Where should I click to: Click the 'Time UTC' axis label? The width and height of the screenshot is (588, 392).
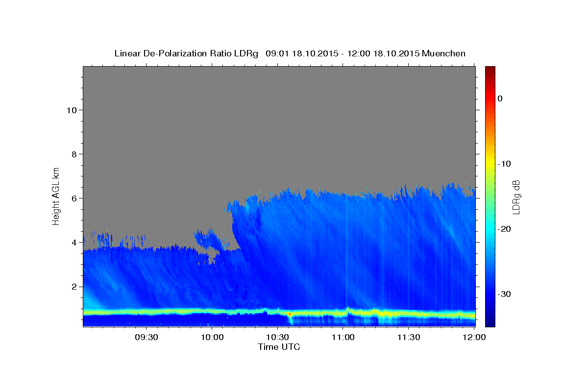pos(279,347)
